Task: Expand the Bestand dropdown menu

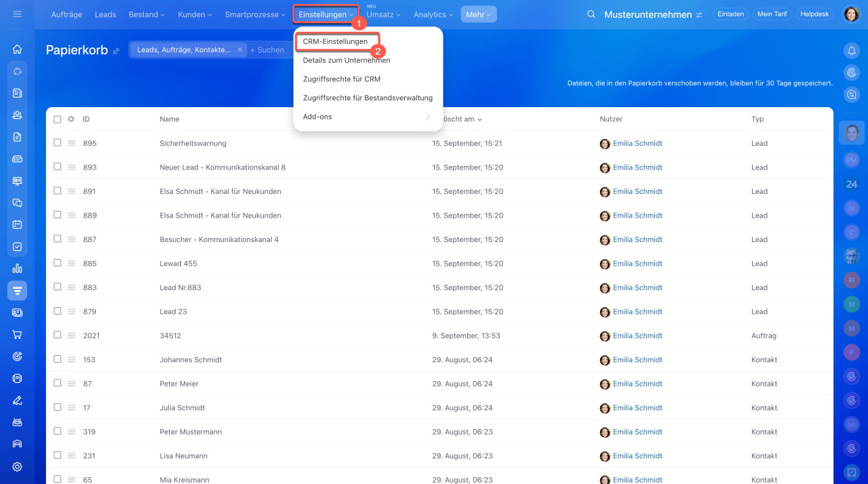Action: (x=146, y=14)
